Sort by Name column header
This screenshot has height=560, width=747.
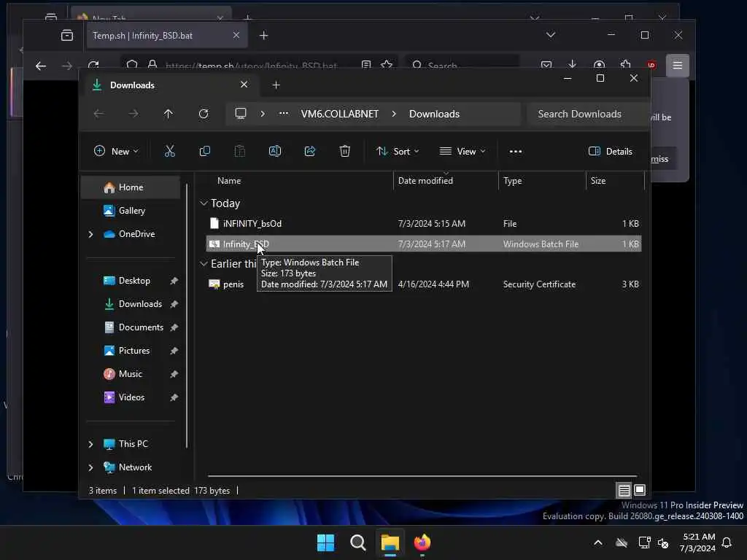pyautogui.click(x=229, y=181)
